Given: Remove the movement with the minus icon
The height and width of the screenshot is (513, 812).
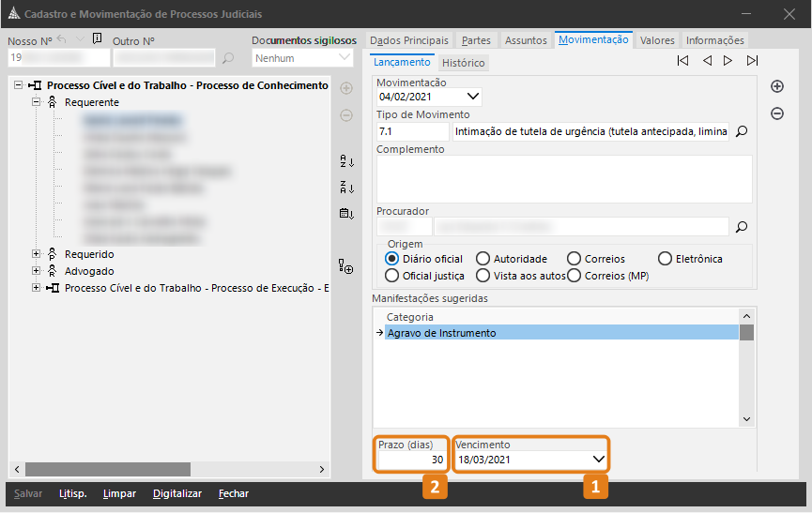Looking at the screenshot, I should [777, 113].
